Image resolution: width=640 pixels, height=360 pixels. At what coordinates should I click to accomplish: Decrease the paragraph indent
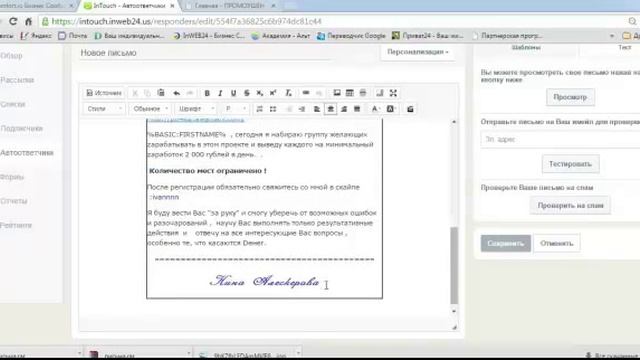click(x=289, y=109)
